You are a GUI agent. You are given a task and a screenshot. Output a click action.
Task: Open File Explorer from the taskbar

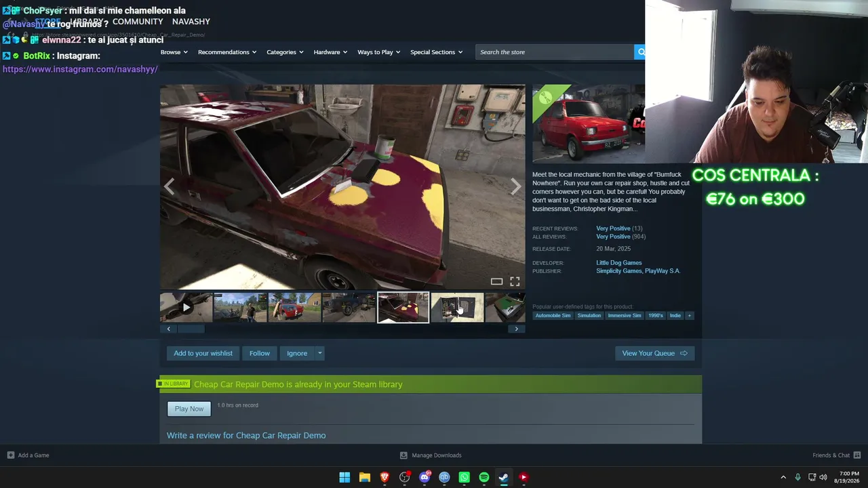pos(365,477)
